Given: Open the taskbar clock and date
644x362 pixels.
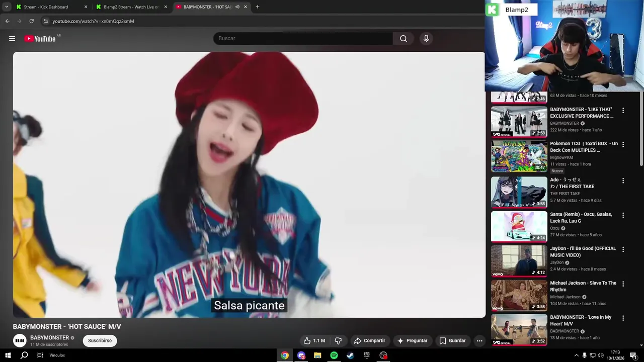Looking at the screenshot, I should pyautogui.click(x=615, y=355).
